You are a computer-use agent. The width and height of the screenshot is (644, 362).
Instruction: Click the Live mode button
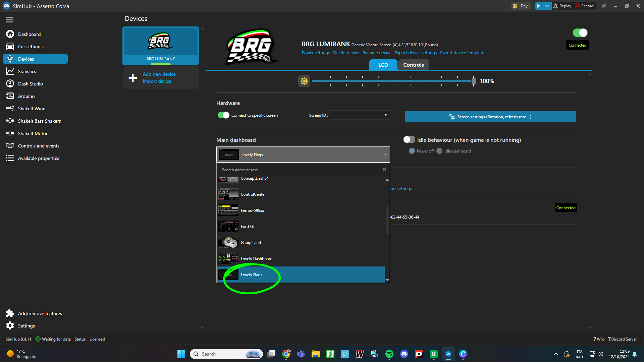(543, 6)
